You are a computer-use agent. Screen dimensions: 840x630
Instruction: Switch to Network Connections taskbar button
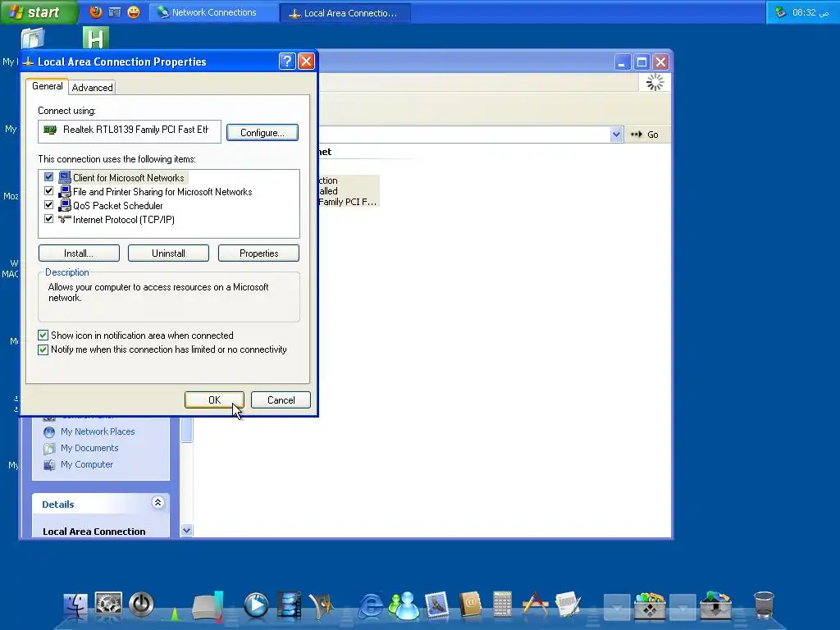[x=214, y=12]
